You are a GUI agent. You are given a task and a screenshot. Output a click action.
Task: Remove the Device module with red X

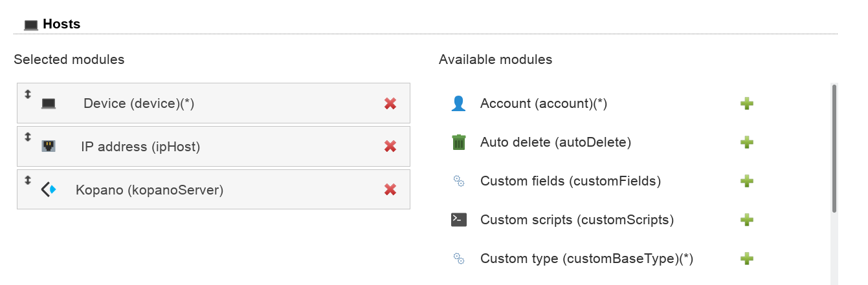pos(390,103)
